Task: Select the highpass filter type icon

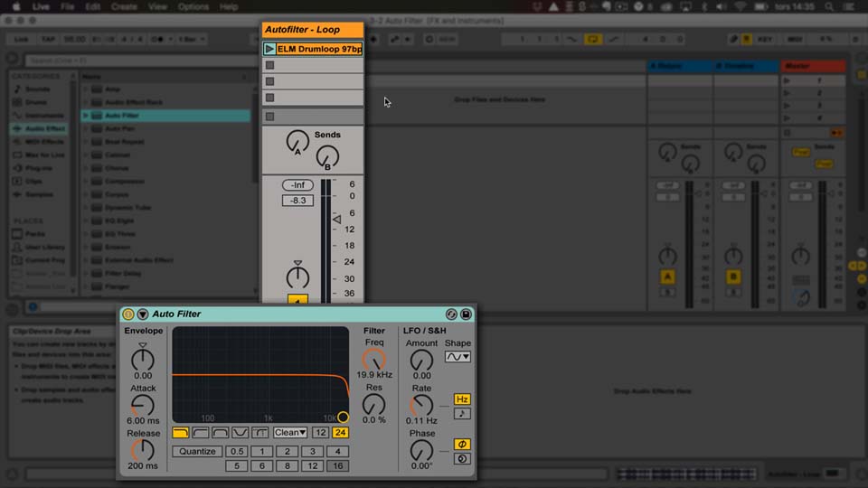Action: pyautogui.click(x=201, y=433)
